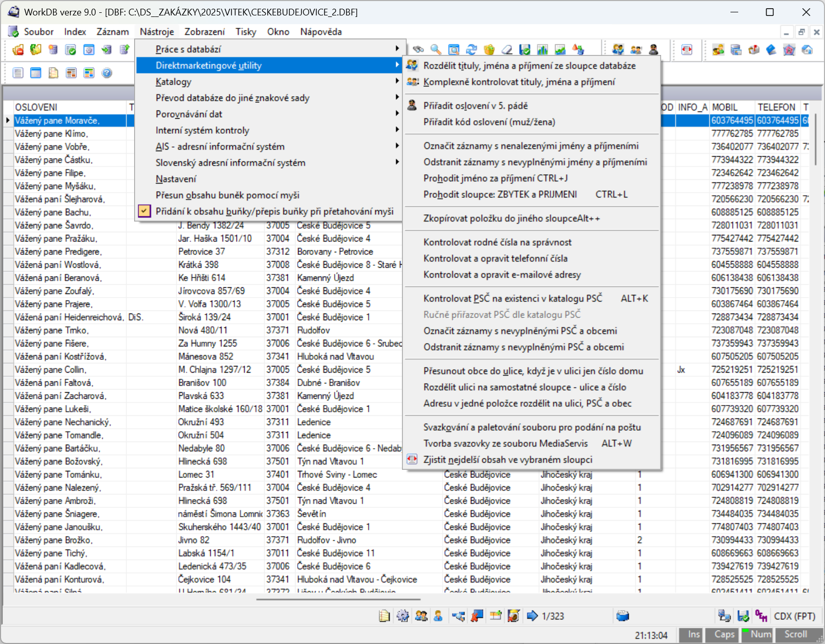
Task: Click the blue question mark help icon
Action: pyautogui.click(x=106, y=72)
